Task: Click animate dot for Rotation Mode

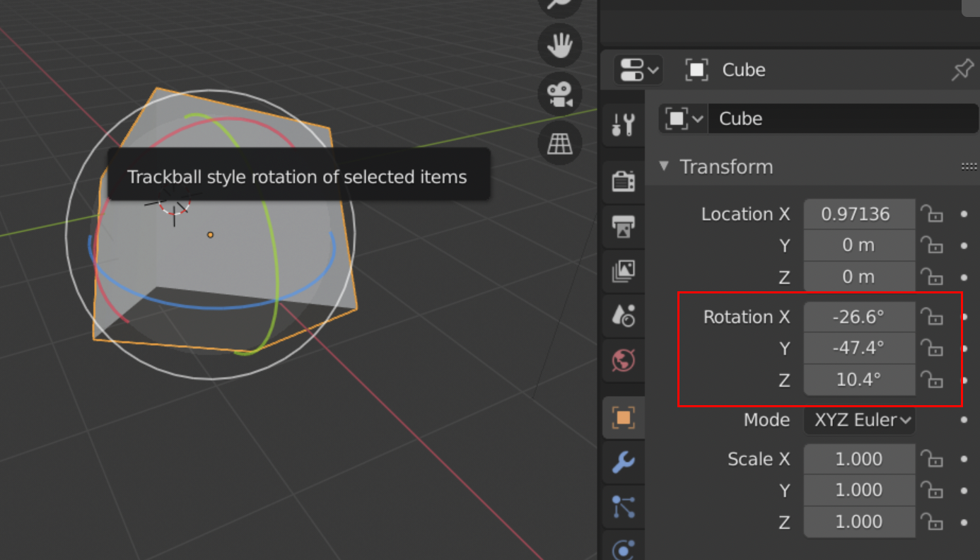Action: (x=964, y=420)
